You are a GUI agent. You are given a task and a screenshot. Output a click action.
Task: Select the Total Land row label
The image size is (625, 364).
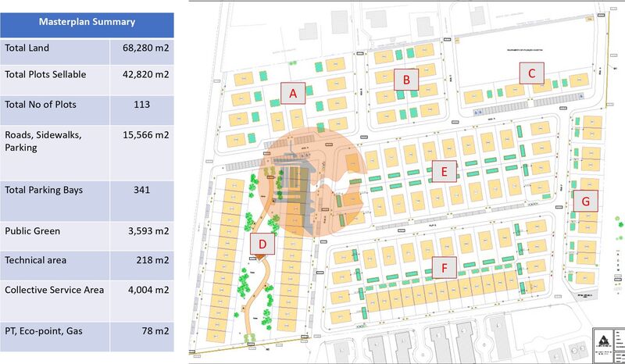(27, 48)
